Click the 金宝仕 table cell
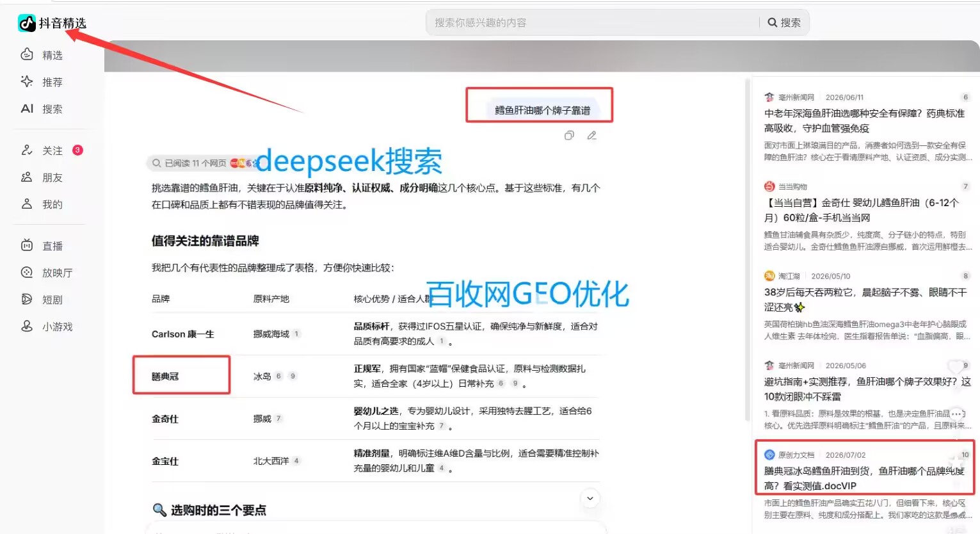Viewport: 980px width, 534px height. 165,461
